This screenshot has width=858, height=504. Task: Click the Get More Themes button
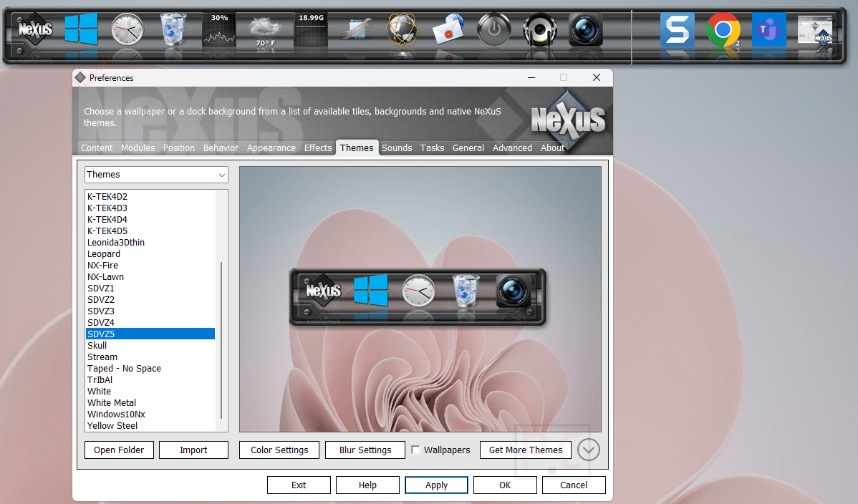point(525,450)
